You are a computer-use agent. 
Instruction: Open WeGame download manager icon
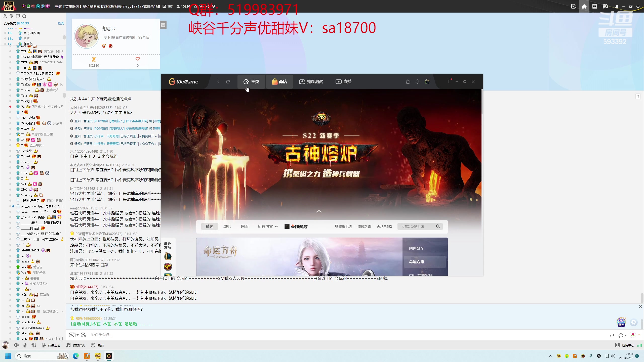click(x=417, y=82)
